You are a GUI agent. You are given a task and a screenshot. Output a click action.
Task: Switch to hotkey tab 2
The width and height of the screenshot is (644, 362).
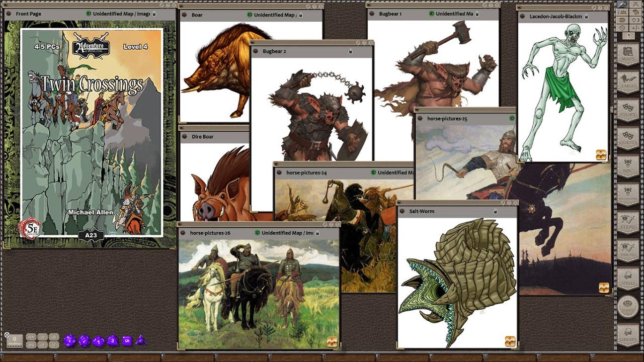(x=55, y=356)
